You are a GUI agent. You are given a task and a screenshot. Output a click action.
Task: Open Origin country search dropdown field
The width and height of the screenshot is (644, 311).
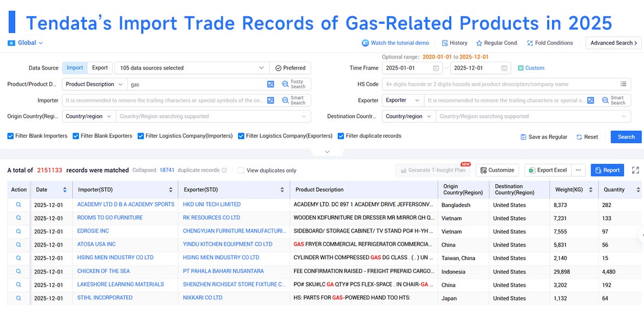click(x=213, y=116)
